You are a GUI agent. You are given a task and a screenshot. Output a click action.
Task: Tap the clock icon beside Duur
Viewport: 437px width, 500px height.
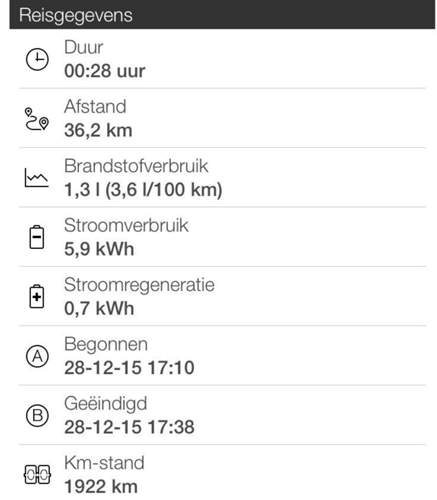(37, 59)
